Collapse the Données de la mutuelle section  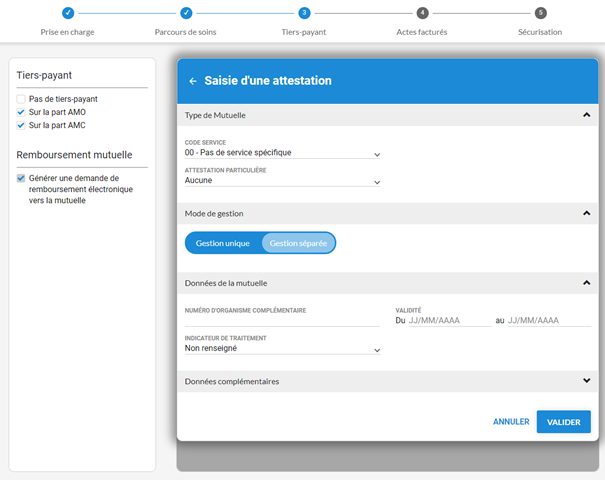(x=586, y=283)
